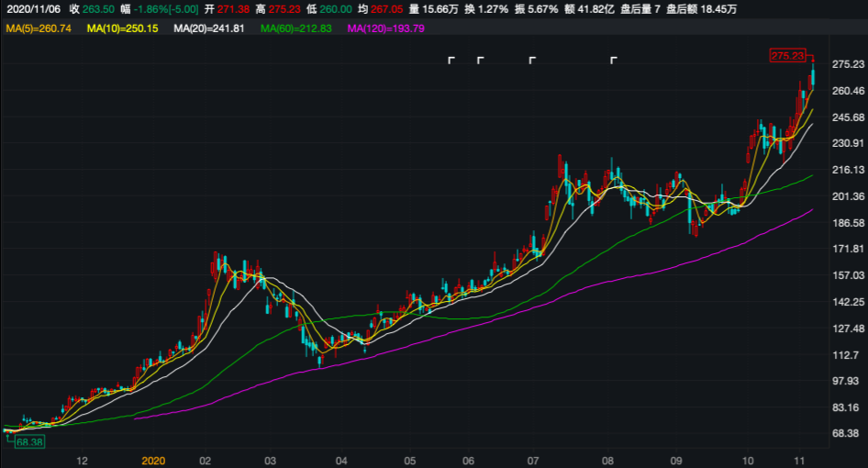Click the 201.36 level on the price axis
The width and height of the screenshot is (868, 468).
click(x=849, y=197)
